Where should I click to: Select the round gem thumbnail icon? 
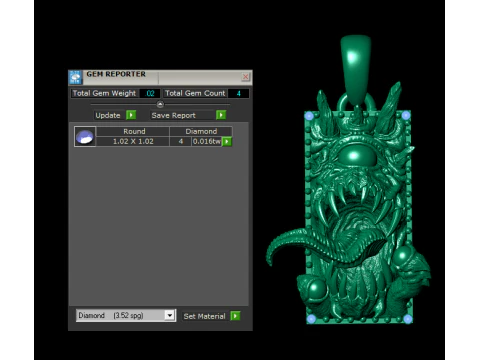click(85, 137)
